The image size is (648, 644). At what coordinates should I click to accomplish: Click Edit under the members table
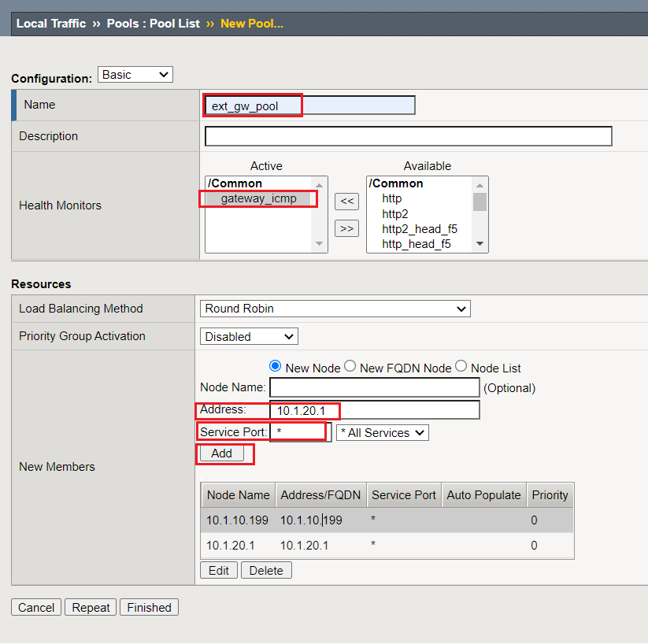[x=219, y=571]
